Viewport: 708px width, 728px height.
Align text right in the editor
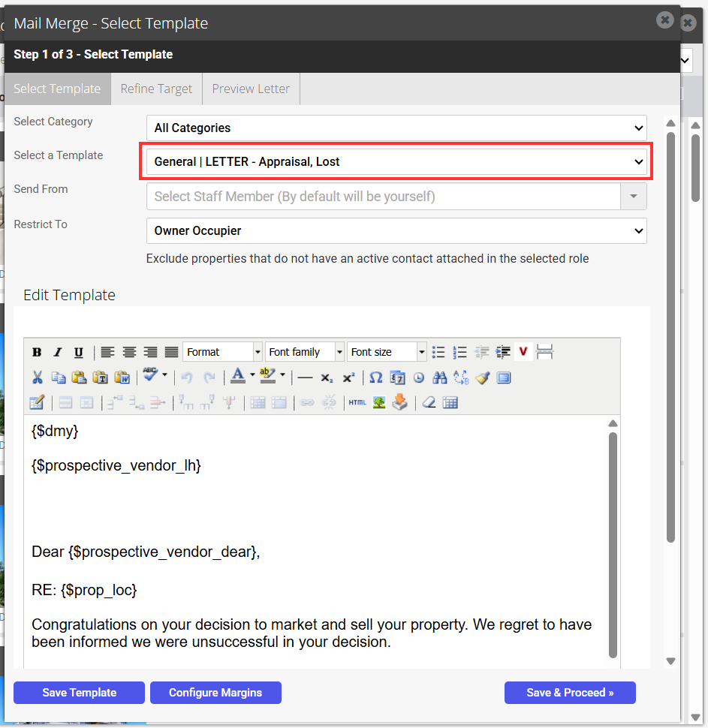(x=150, y=353)
